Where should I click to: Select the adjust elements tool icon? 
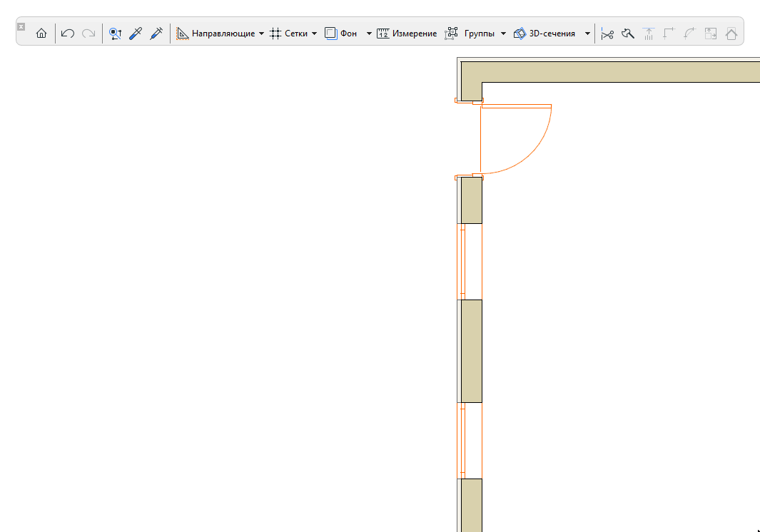click(x=628, y=33)
